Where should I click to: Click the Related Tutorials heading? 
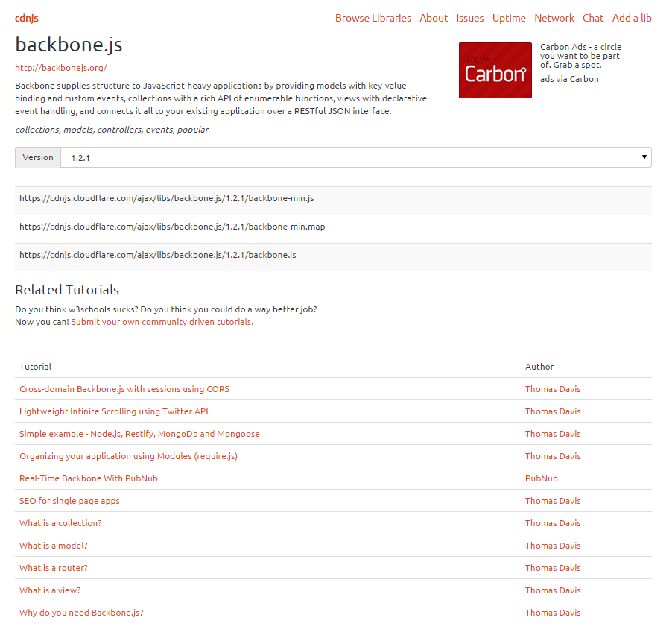pyautogui.click(x=67, y=290)
